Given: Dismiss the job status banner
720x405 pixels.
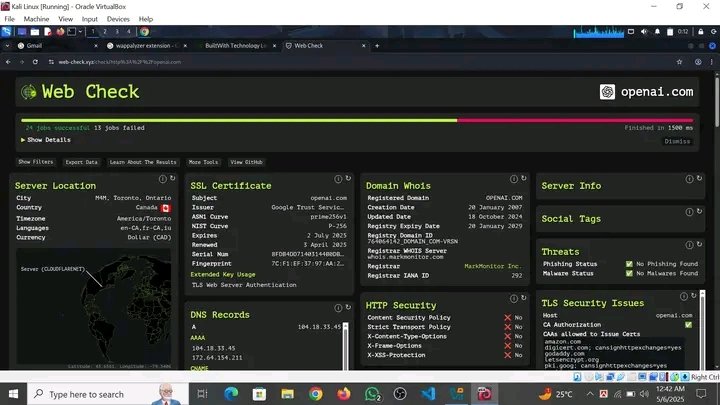Looking at the screenshot, I should 677,141.
